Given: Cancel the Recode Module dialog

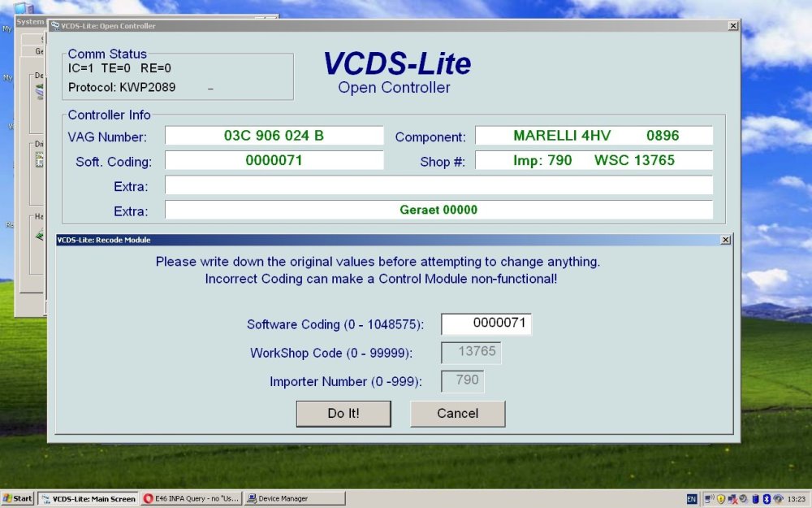Looking at the screenshot, I should 458,414.
